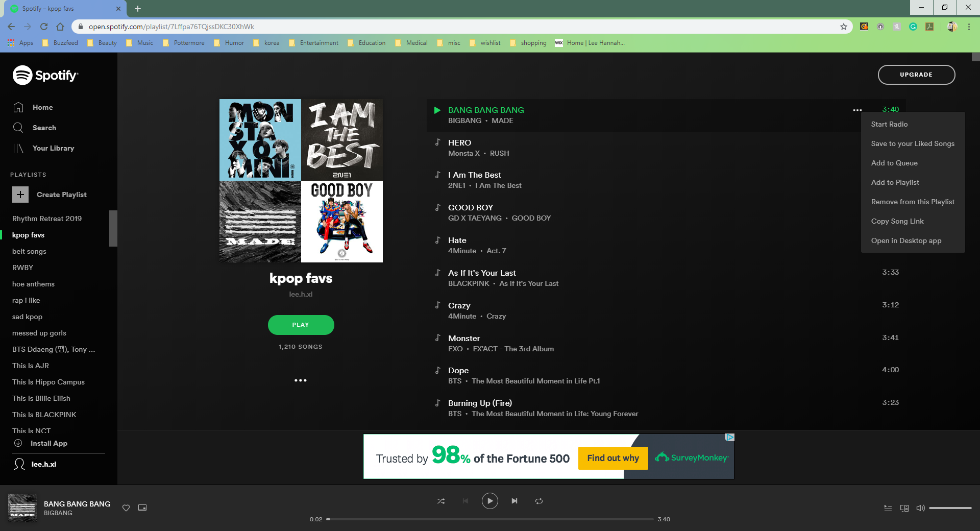Open picture-in-picture mini player icon
The width and height of the screenshot is (980, 531).
pos(142,508)
